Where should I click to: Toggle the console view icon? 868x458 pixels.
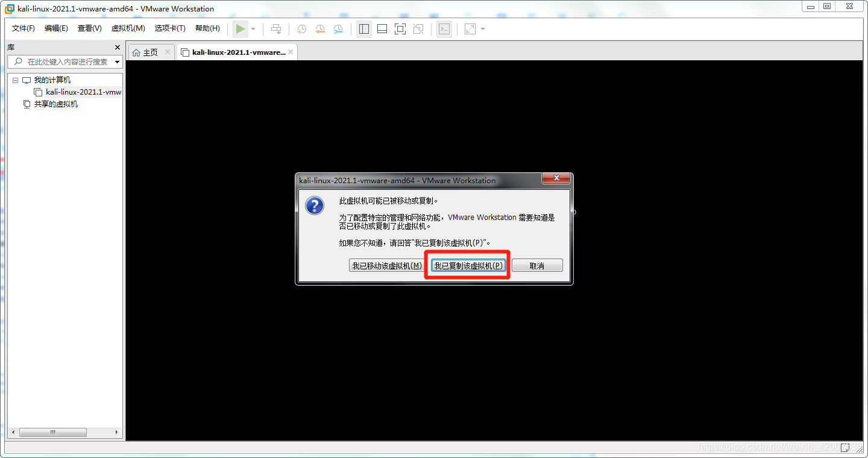pos(444,29)
